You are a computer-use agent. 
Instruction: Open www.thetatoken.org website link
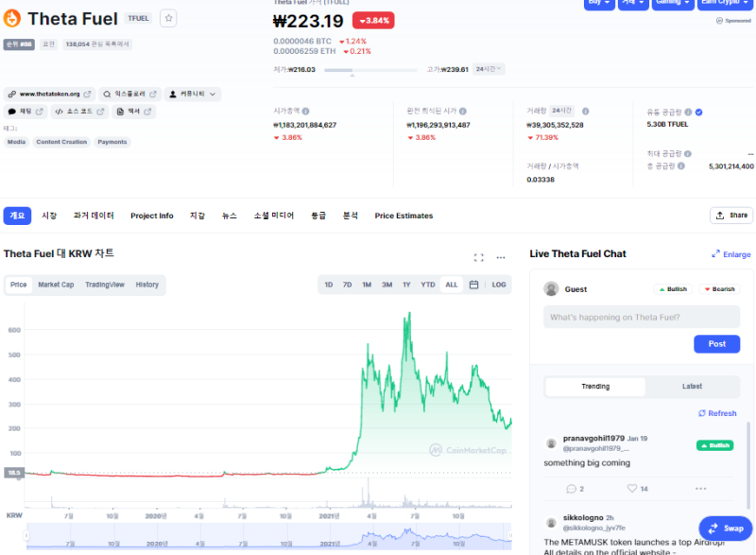(x=49, y=94)
